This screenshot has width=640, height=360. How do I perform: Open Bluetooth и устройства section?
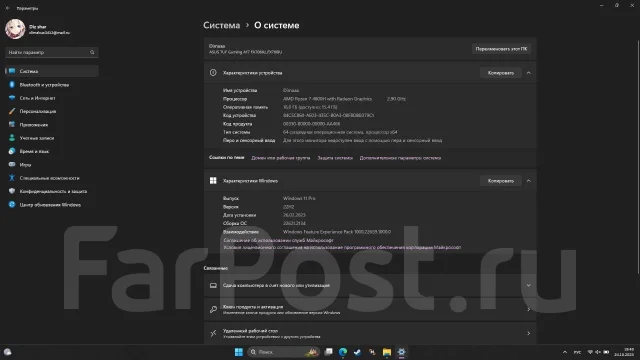point(51,85)
